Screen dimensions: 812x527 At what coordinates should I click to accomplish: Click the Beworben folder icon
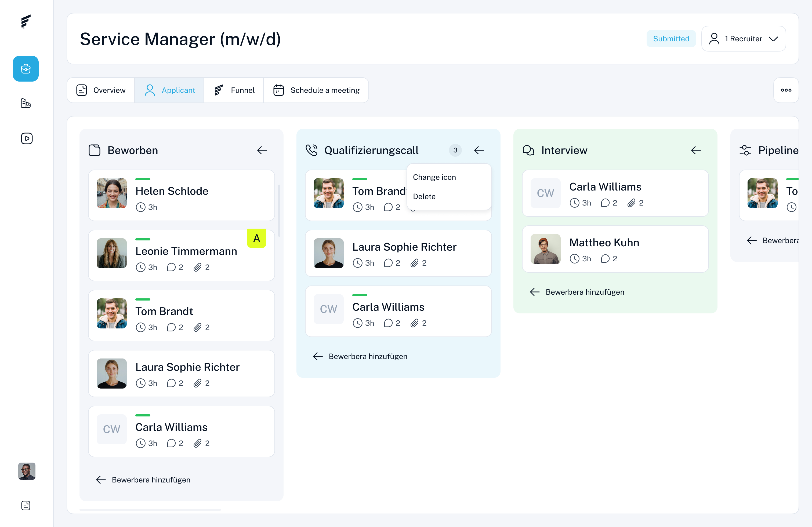pos(95,150)
